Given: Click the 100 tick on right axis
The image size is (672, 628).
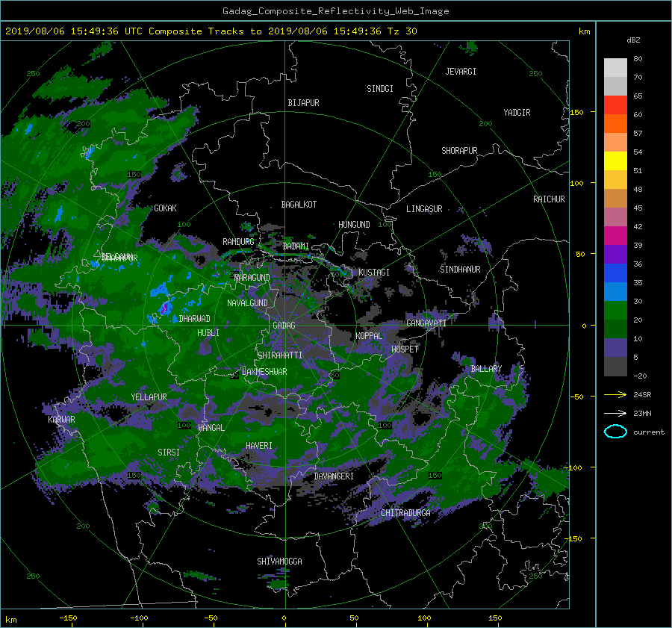Looking at the screenshot, I should 577,183.
